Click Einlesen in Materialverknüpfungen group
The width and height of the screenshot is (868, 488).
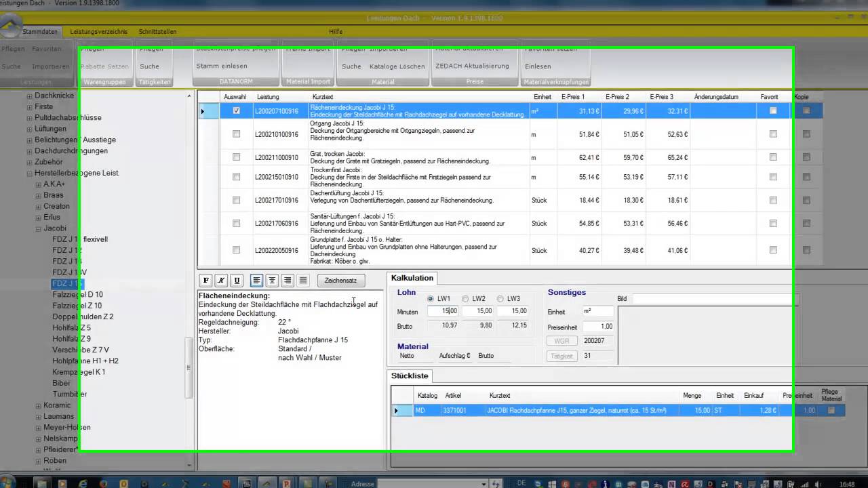point(538,66)
